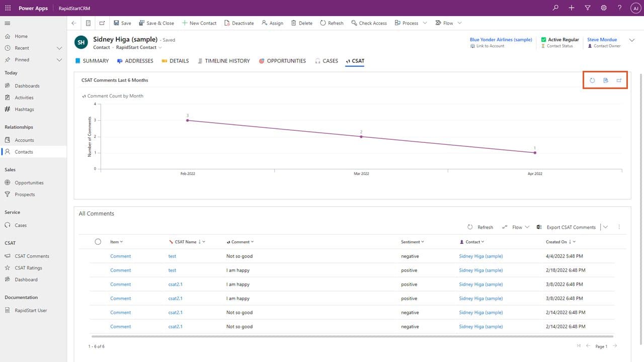644x362 pixels.
Task: Open the settings gear icon
Action: coord(604,8)
